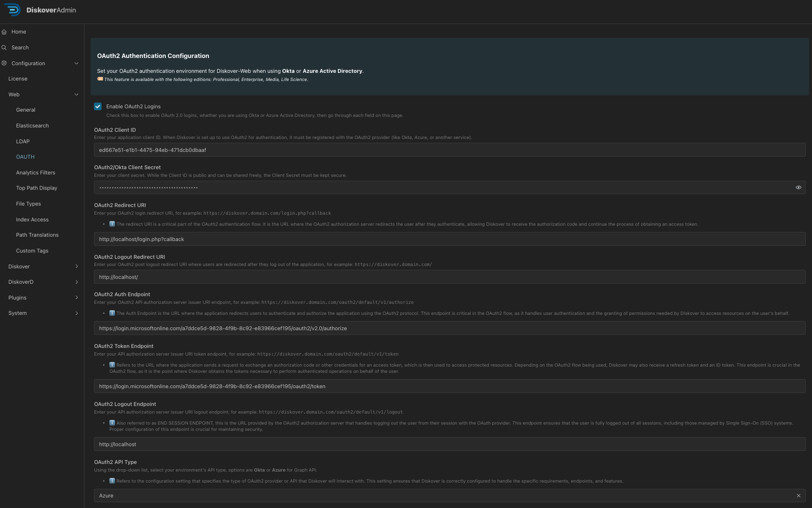Click the editions ticket icon in banner

[x=100, y=79]
